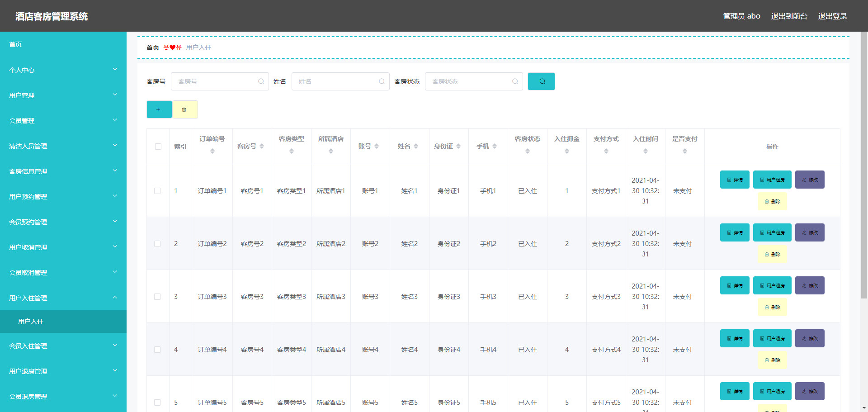
Task: Open 详情 for row 订单编号1
Action: [735, 180]
